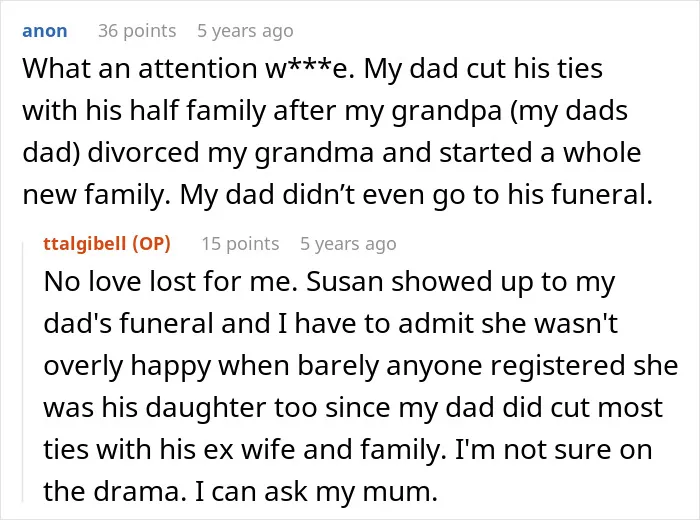700x520 pixels.
Task: Click the 15 points score label
Action: tap(240, 244)
